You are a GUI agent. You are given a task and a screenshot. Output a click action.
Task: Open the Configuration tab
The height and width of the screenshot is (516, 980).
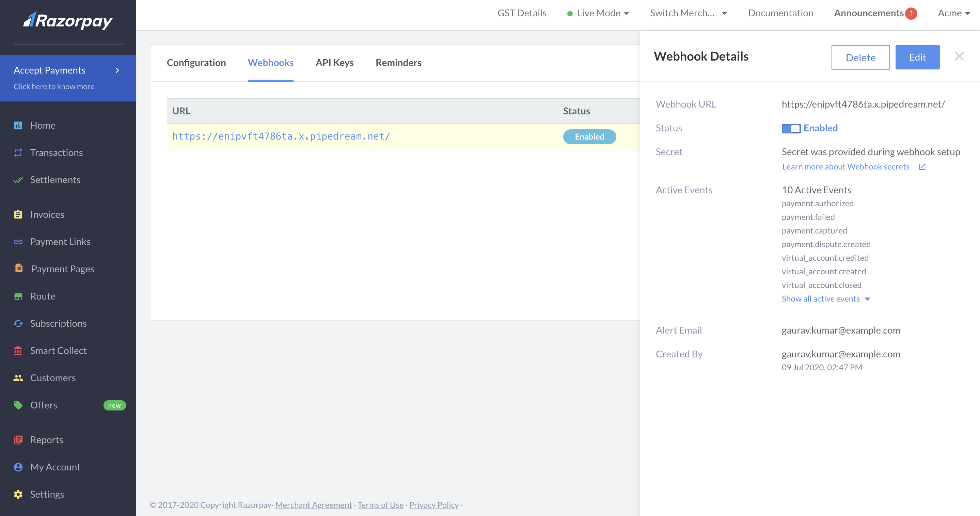(196, 62)
